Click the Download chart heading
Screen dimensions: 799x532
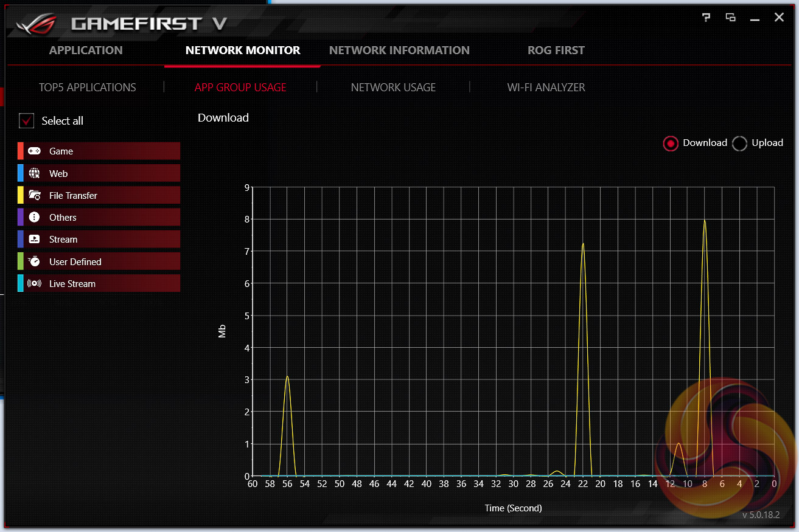pos(223,117)
